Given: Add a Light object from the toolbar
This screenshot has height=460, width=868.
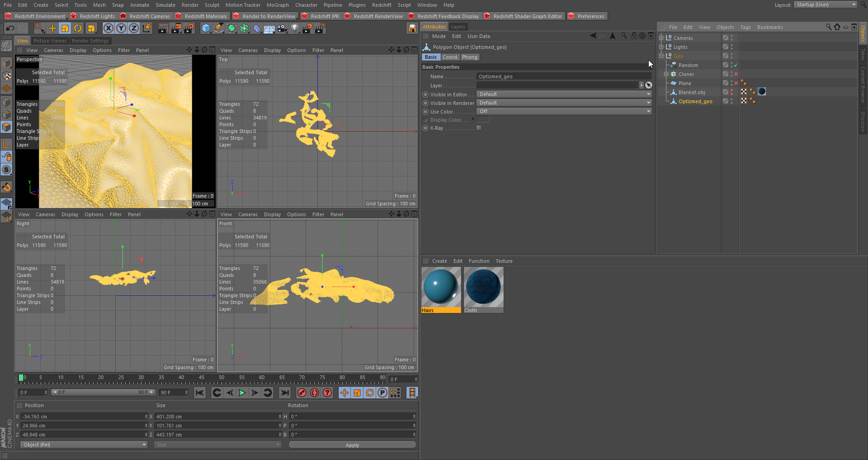Looking at the screenshot, I should [295, 28].
